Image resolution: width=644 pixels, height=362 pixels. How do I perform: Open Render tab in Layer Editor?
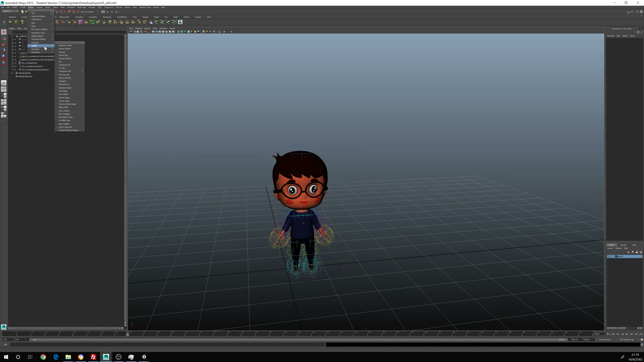pyautogui.click(x=623, y=245)
